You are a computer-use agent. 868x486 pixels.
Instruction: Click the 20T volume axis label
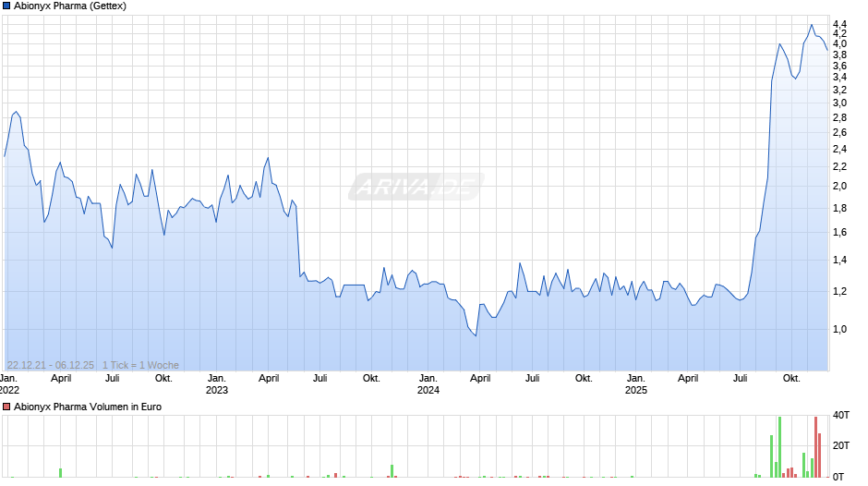pyautogui.click(x=841, y=445)
